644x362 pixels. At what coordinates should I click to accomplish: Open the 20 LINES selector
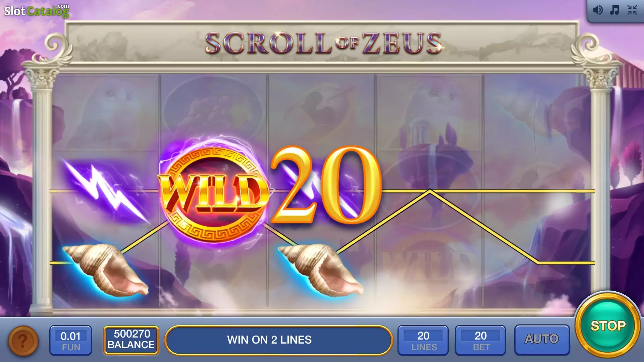423,341
